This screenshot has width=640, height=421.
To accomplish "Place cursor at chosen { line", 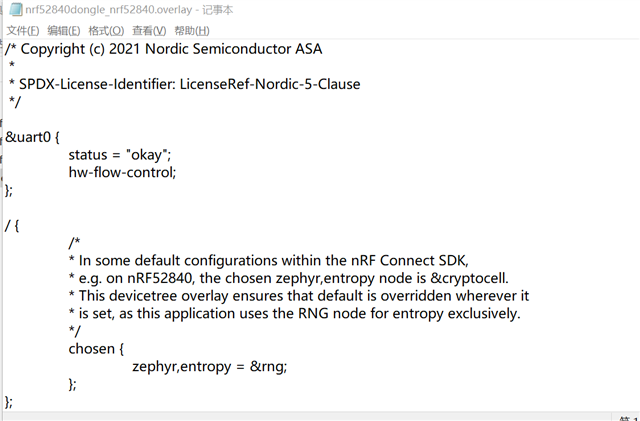I will [96, 349].
